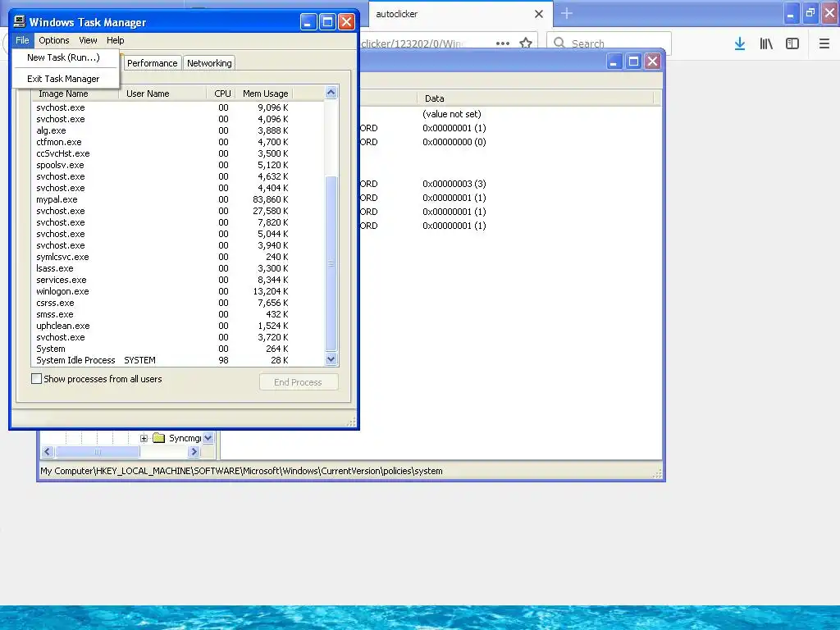Image resolution: width=840 pixels, height=630 pixels.
Task: Minimize the Registry Editor window
Action: pyautogui.click(x=614, y=62)
